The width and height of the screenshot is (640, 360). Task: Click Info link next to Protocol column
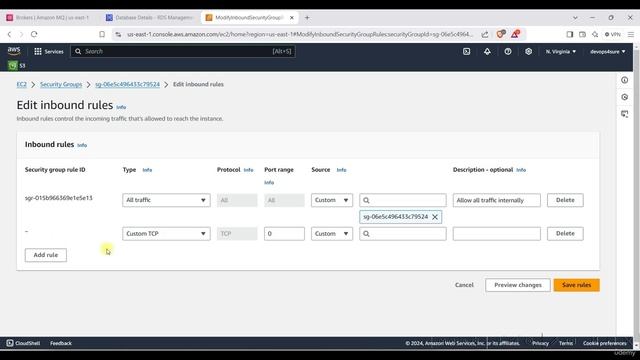point(249,170)
